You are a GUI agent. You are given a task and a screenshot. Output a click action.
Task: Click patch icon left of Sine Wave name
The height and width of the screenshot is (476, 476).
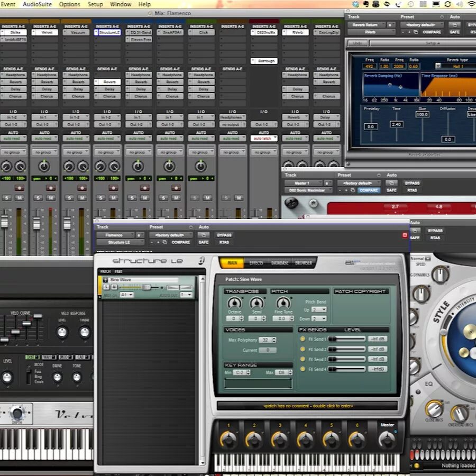coord(105,280)
